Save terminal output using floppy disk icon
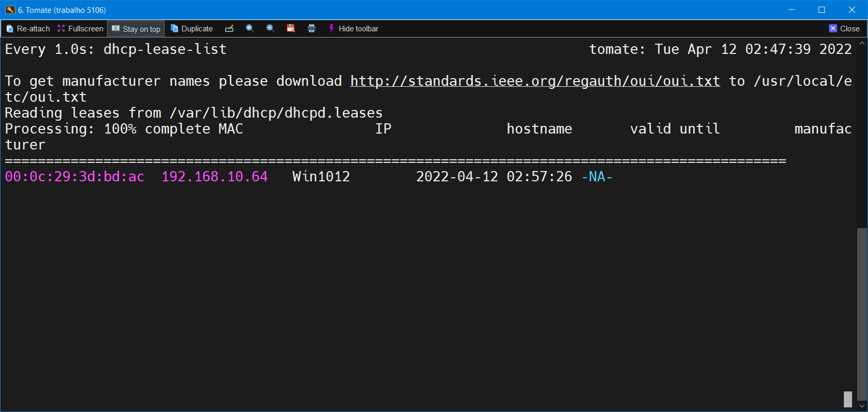 click(x=291, y=29)
